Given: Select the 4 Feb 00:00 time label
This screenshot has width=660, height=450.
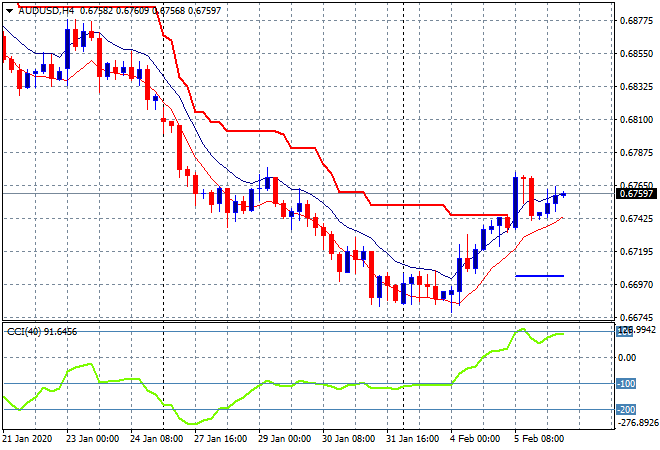Looking at the screenshot, I should click(476, 439).
